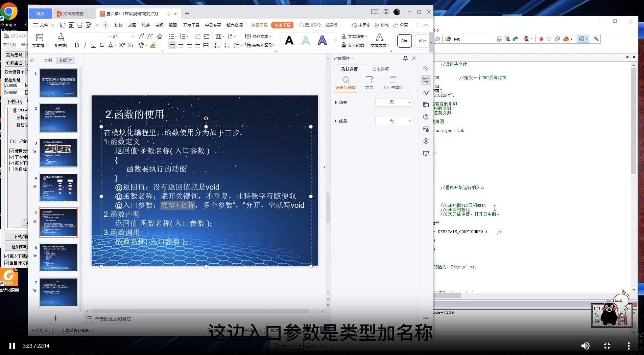This screenshot has width=644, height=355.
Task: Click the print icon in quick access bar
Action: click(79, 25)
